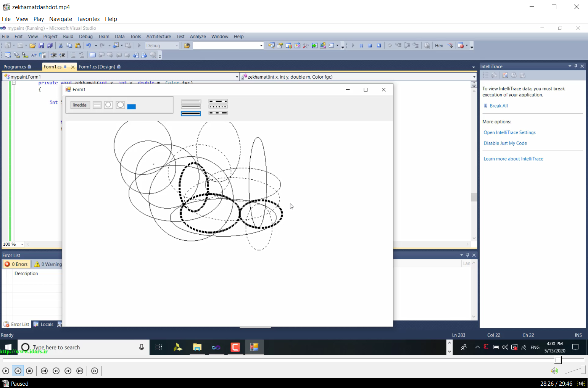This screenshot has width=588, height=388.
Task: Click the Open File folder icon
Action: [32, 45]
